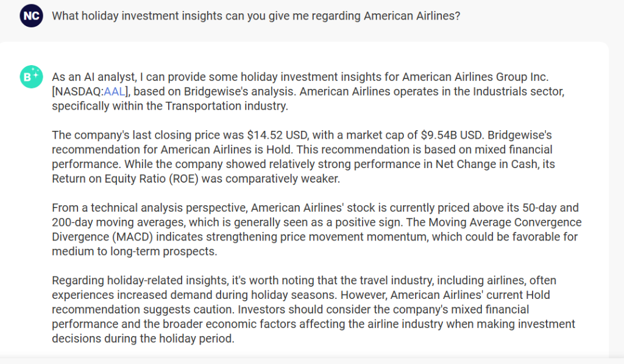Click the "decisions during the holiday period" closing line

coord(143,339)
